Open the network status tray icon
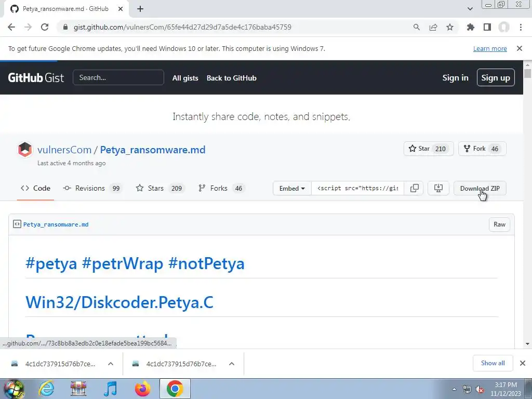This screenshot has width=532, height=399. [x=467, y=390]
